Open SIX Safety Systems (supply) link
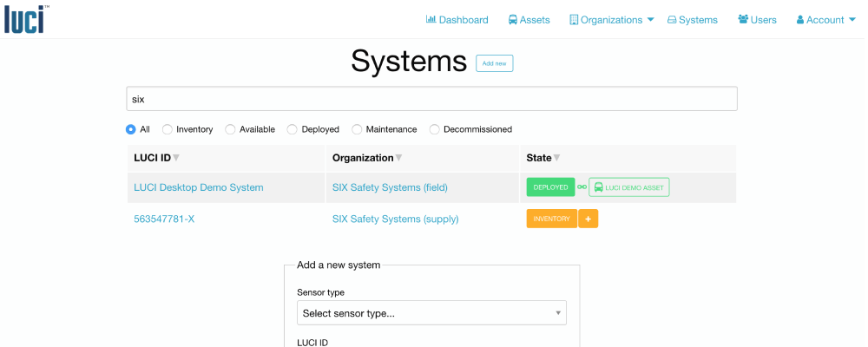The width and height of the screenshot is (868, 347). click(396, 219)
